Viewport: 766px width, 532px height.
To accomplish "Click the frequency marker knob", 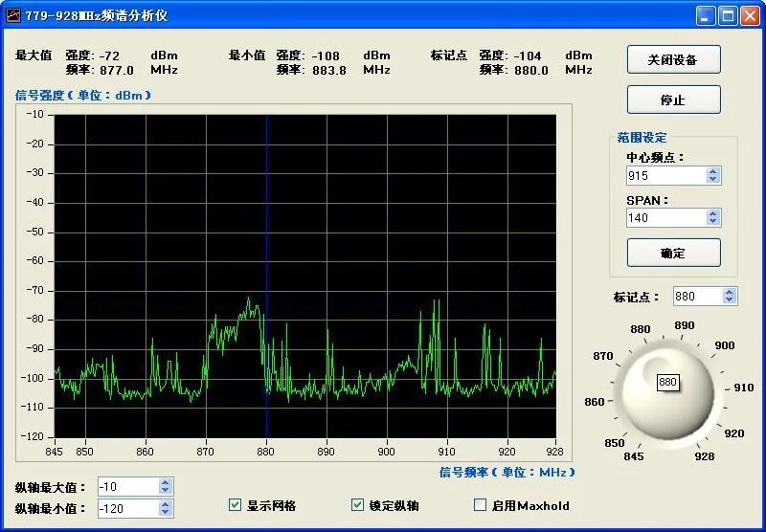I will [x=667, y=393].
